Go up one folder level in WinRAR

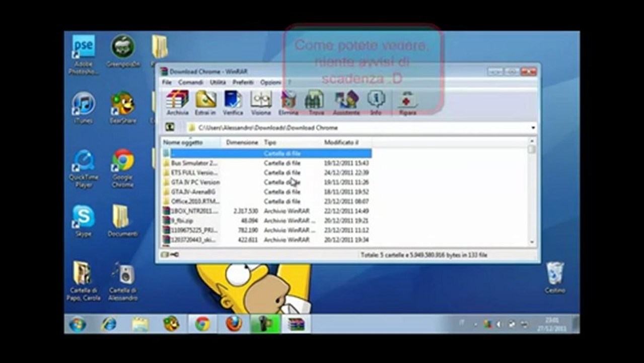pyautogui.click(x=170, y=128)
